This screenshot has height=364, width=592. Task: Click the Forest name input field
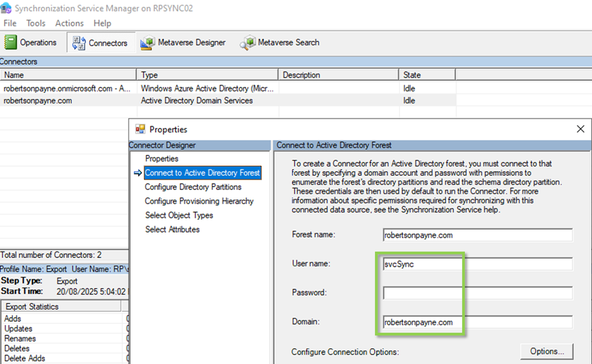(x=478, y=235)
